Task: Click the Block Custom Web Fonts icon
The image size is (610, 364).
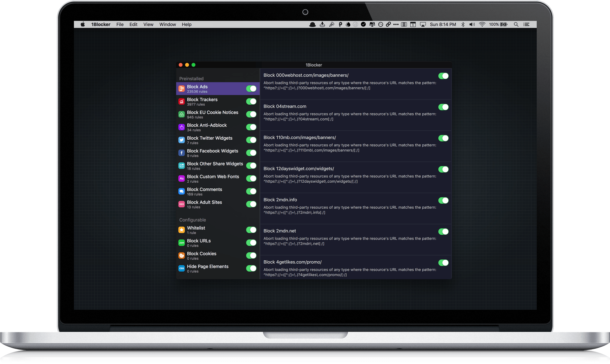Action: click(182, 178)
